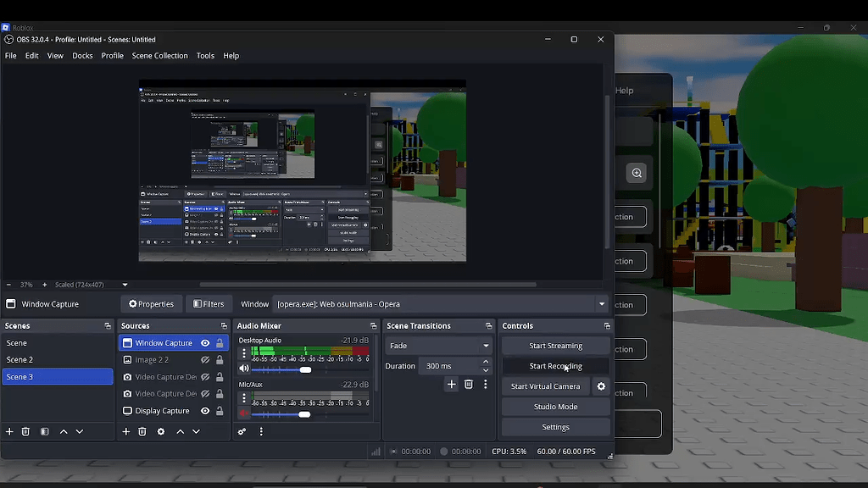Pop out the Scenes panel using its corner icon
Viewport: 868px width, 488px height.
108,325
